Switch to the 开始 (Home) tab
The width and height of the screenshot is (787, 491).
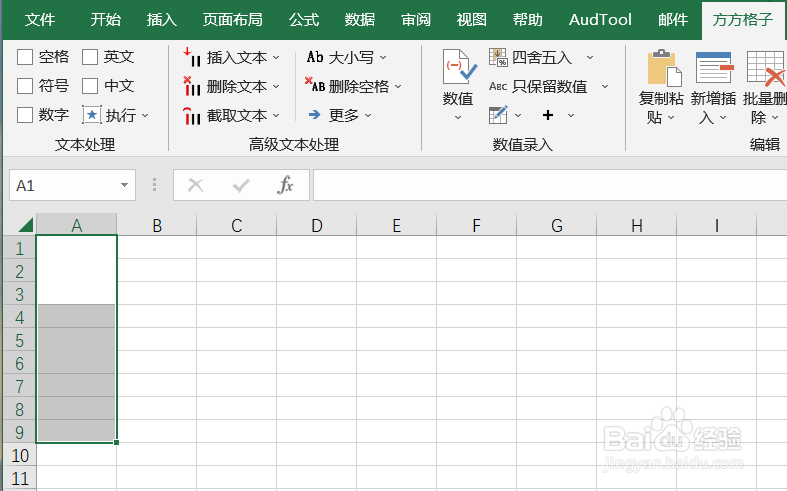pyautogui.click(x=106, y=20)
